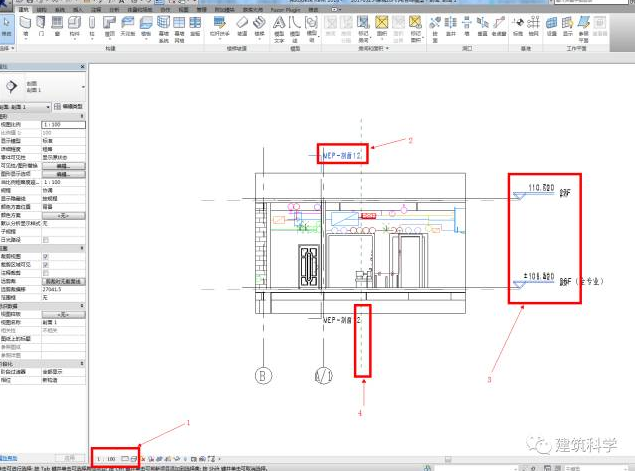635x471 pixels.
Task: Select the Ceiling tool
Action: [x=128, y=26]
